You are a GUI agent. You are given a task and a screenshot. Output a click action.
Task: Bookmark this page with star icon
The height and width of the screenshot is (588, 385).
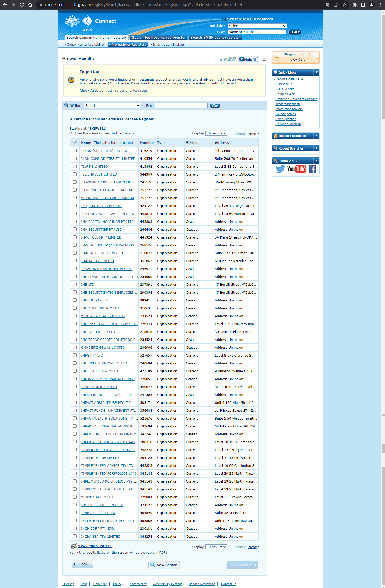coord(344,5)
